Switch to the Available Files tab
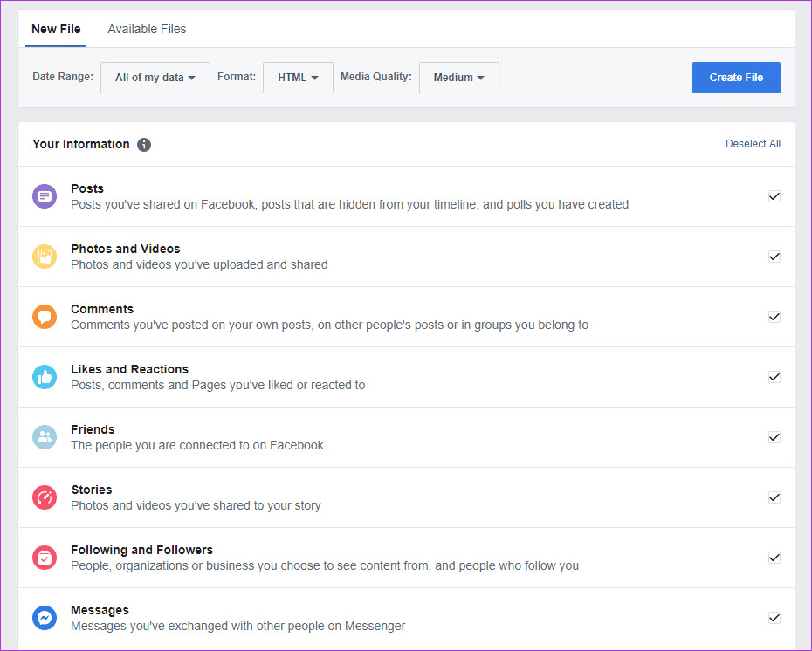 pos(147,29)
